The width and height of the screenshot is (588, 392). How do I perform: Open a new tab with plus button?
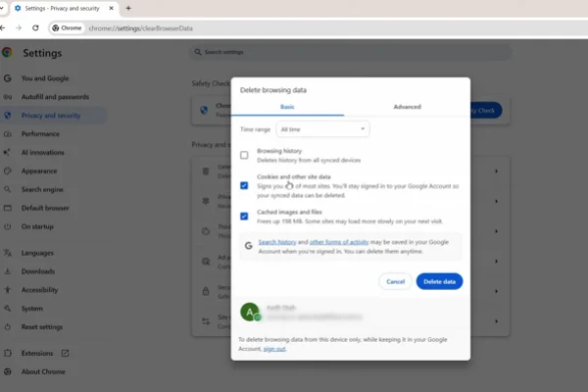[x=128, y=8]
